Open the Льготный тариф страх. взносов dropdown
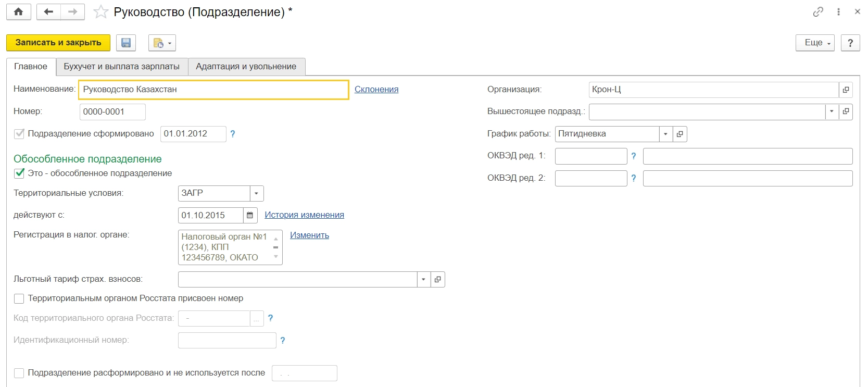This screenshot has height=387, width=868. tap(423, 279)
